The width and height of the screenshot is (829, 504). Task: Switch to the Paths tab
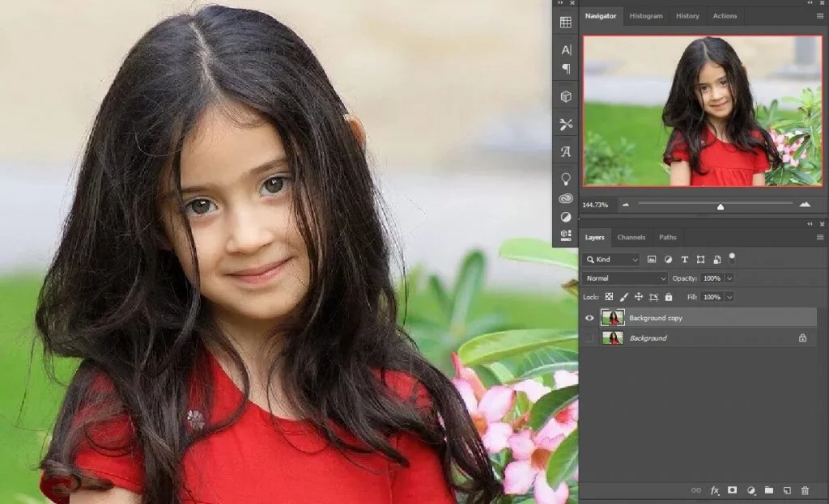[x=668, y=237]
